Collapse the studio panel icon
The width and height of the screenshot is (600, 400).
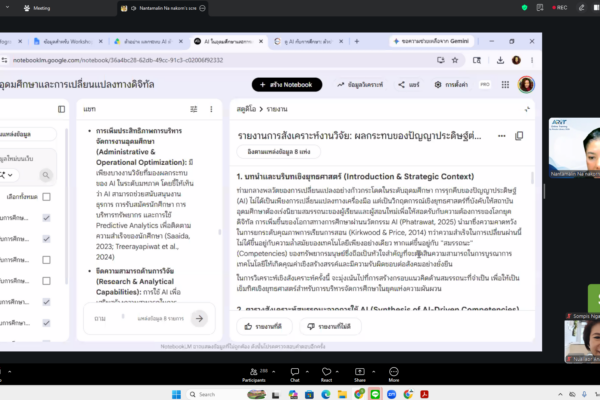(x=527, y=109)
